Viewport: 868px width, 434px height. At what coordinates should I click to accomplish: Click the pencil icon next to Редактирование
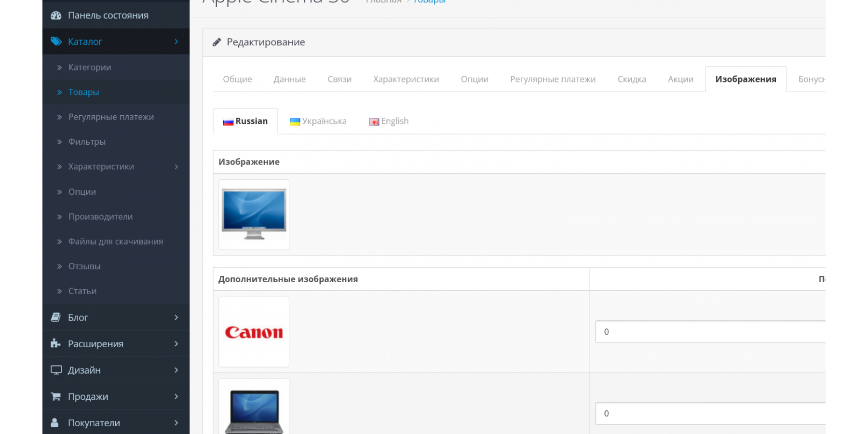tap(217, 42)
